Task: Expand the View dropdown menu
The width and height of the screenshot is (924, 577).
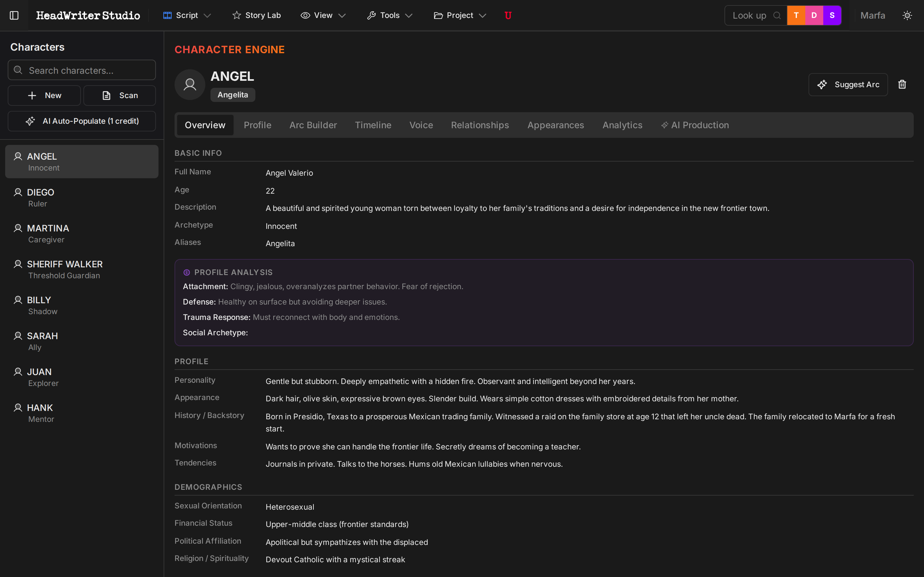Action: pyautogui.click(x=323, y=15)
